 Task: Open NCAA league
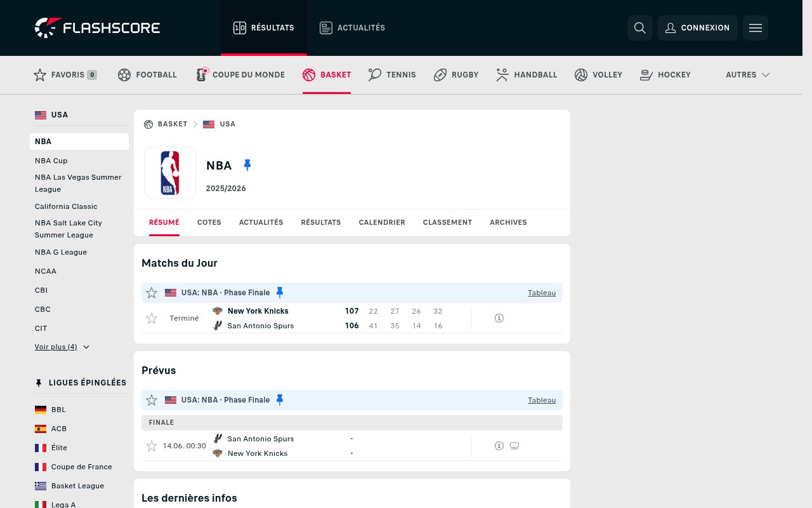(x=46, y=271)
